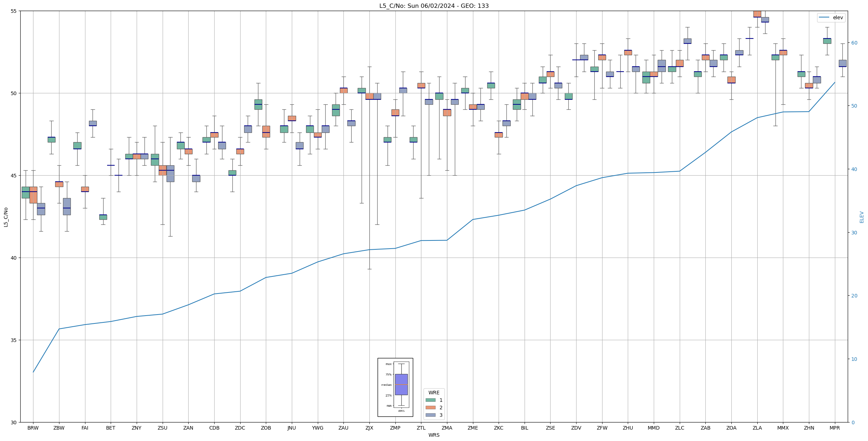
Task: Click the BRW x-axis tick label
Action: click(33, 428)
